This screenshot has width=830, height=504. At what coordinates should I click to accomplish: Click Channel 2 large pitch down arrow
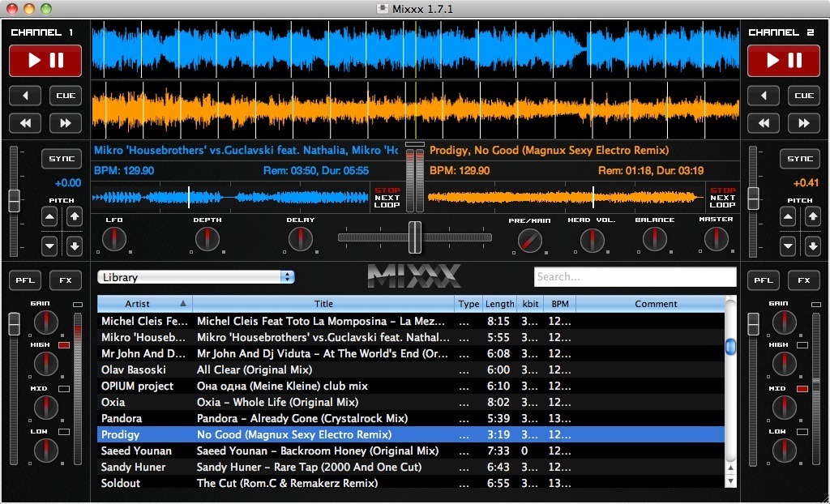[812, 246]
